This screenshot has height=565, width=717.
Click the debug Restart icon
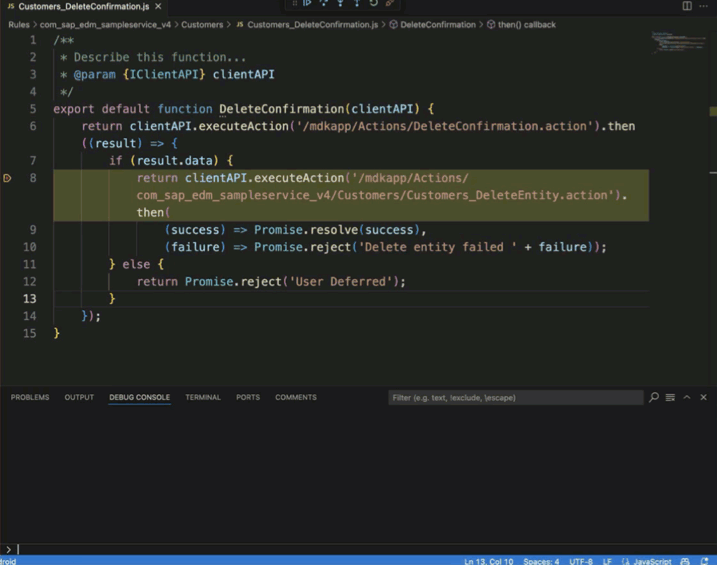pos(374,3)
